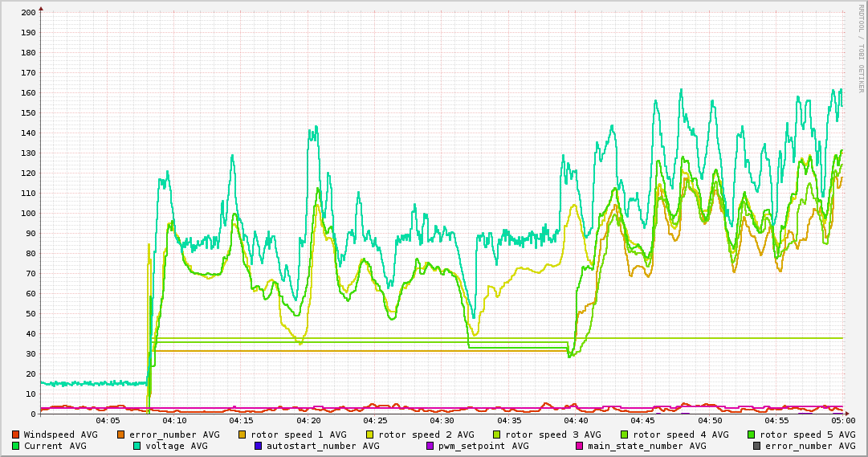Click the 04:05 time axis label
Image resolution: width=868 pixels, height=457 pixels.
108,422
